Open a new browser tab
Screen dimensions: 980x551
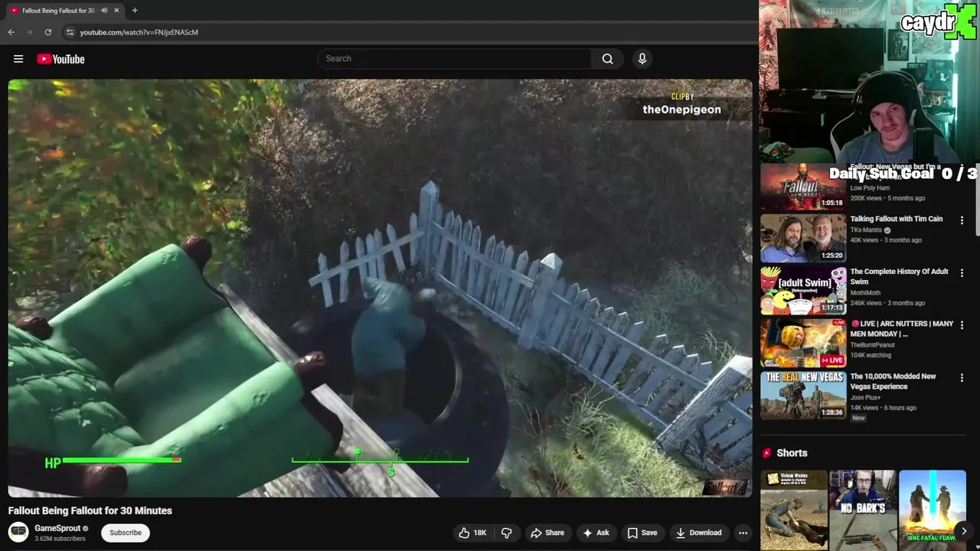tap(135, 11)
